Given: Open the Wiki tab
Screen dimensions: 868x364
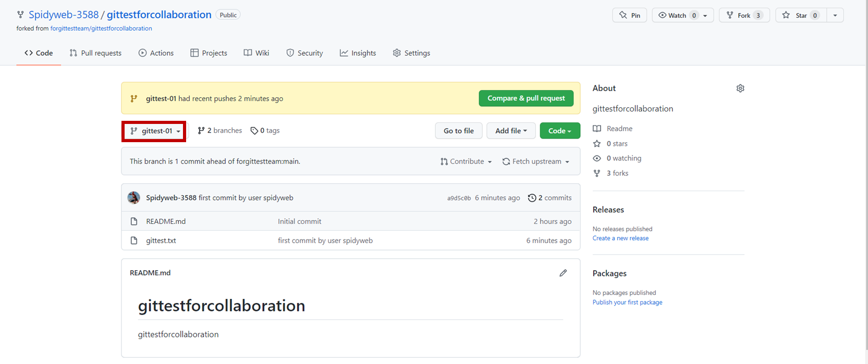Looking at the screenshot, I should pos(256,53).
